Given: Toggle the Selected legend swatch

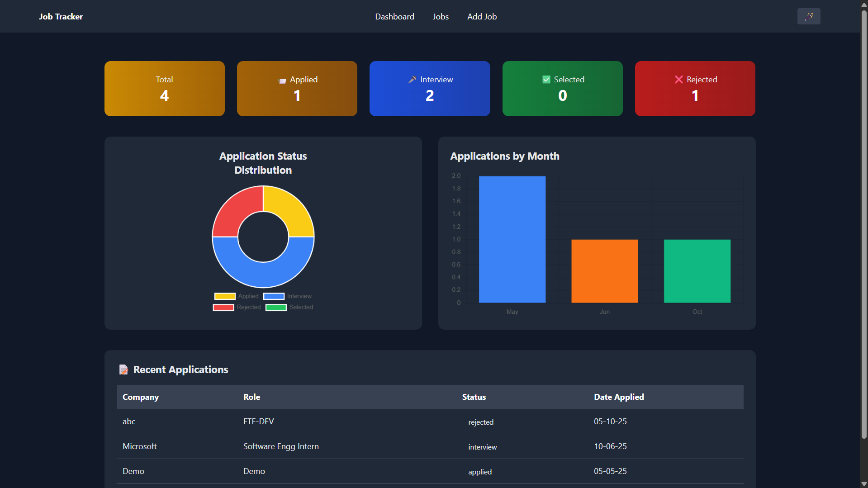Looking at the screenshot, I should click(x=276, y=308).
